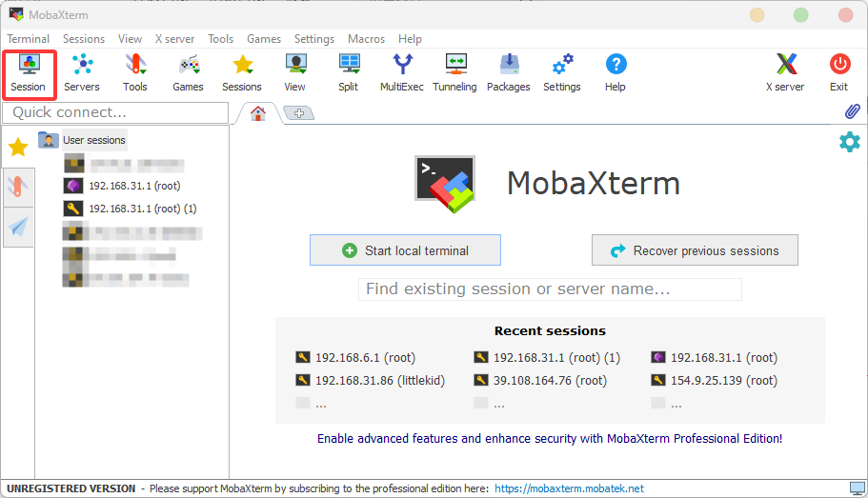Open recent session 192.168.6.1 (root)
The height and width of the screenshot is (498, 868).
click(356, 358)
